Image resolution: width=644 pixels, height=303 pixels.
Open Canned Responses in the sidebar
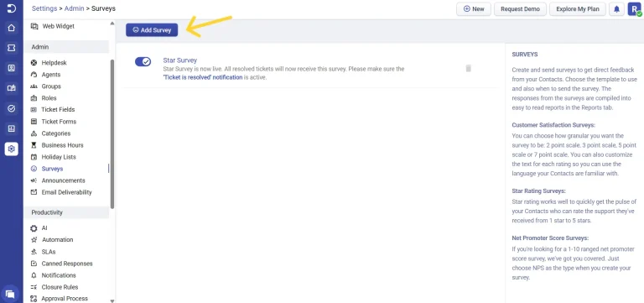tap(67, 264)
